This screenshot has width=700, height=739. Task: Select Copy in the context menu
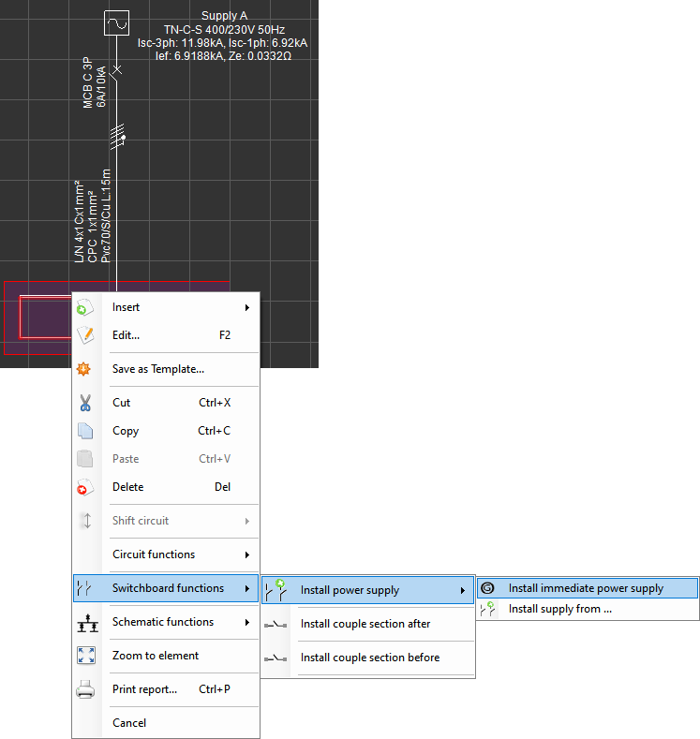pyautogui.click(x=166, y=431)
